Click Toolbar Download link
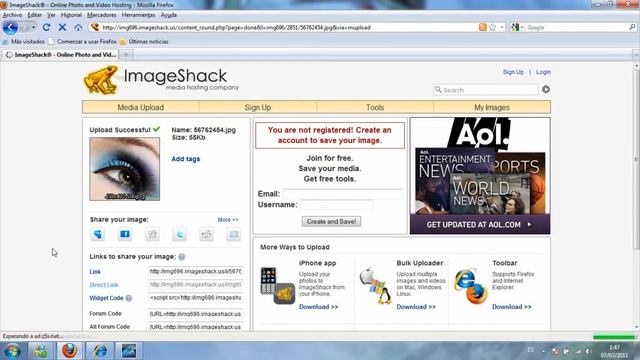This screenshot has height=360, width=640. point(511,307)
